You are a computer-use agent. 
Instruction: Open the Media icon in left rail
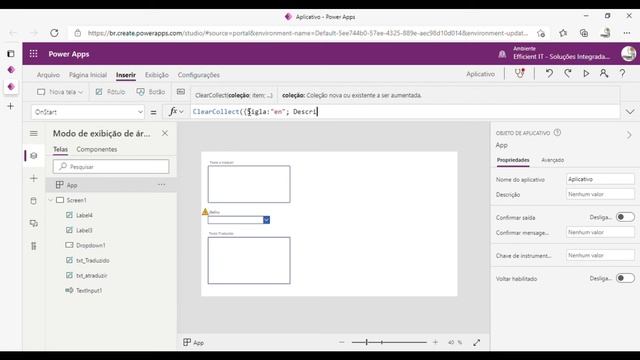coord(33,223)
